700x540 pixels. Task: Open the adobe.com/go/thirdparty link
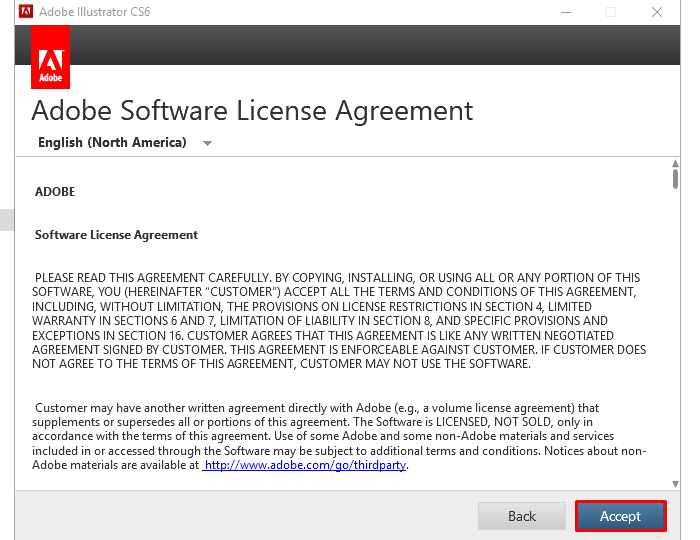point(305,465)
